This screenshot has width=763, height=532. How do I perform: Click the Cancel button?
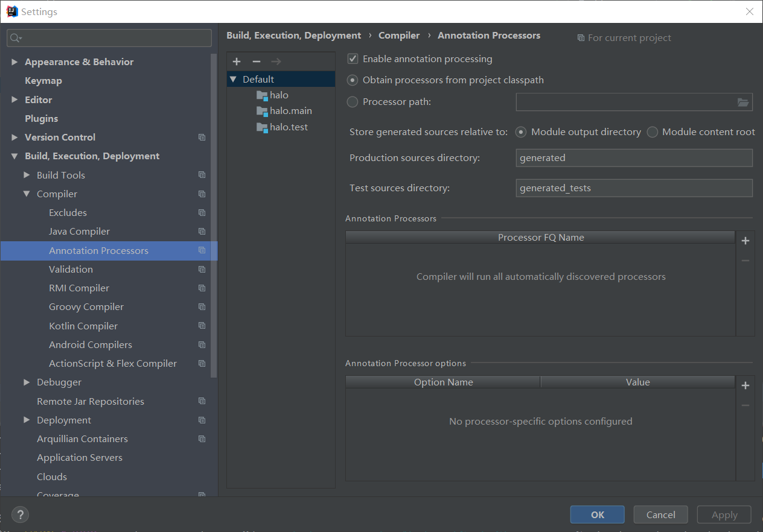pos(661,515)
